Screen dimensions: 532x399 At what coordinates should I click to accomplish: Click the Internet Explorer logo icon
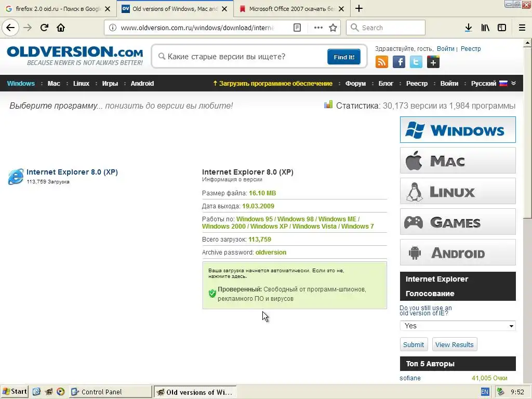(x=16, y=177)
